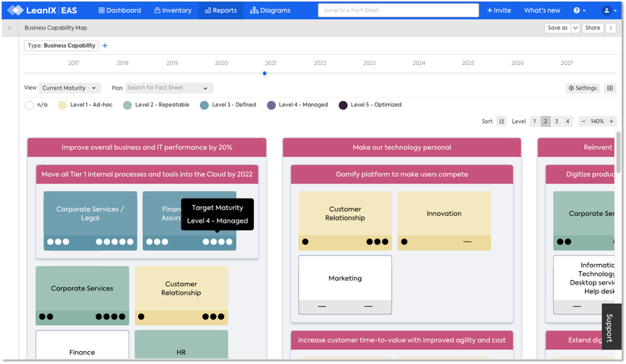The height and width of the screenshot is (364, 626).
Task: Select 2024 on the timeline
Action: tap(419, 63)
